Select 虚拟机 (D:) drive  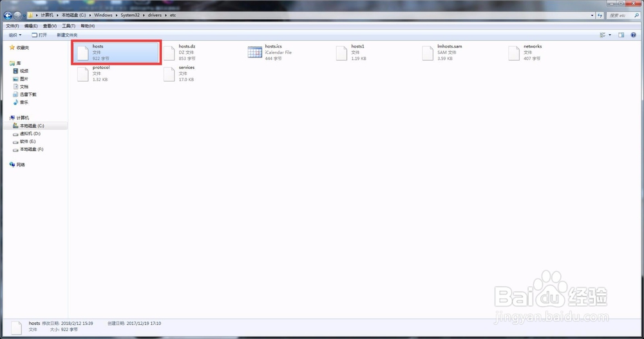30,133
